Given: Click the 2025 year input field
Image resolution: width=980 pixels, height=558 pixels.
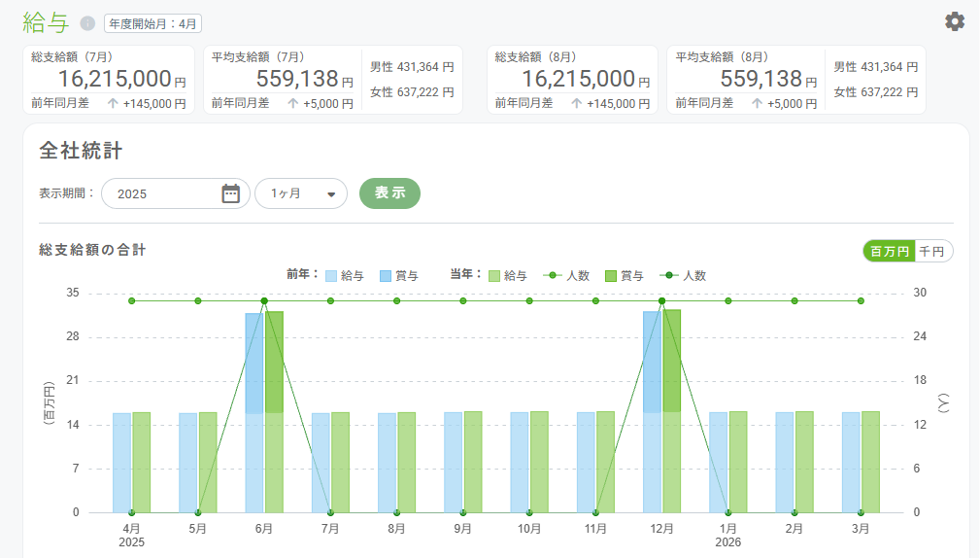Looking at the screenshot, I should [176, 193].
